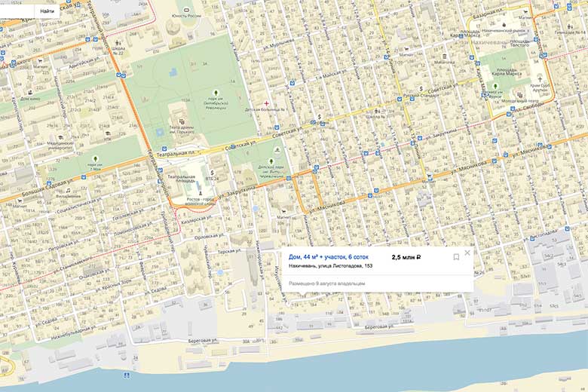Click the Детская больница red cross icon
This screenshot has height=392, width=588.
tap(266, 103)
